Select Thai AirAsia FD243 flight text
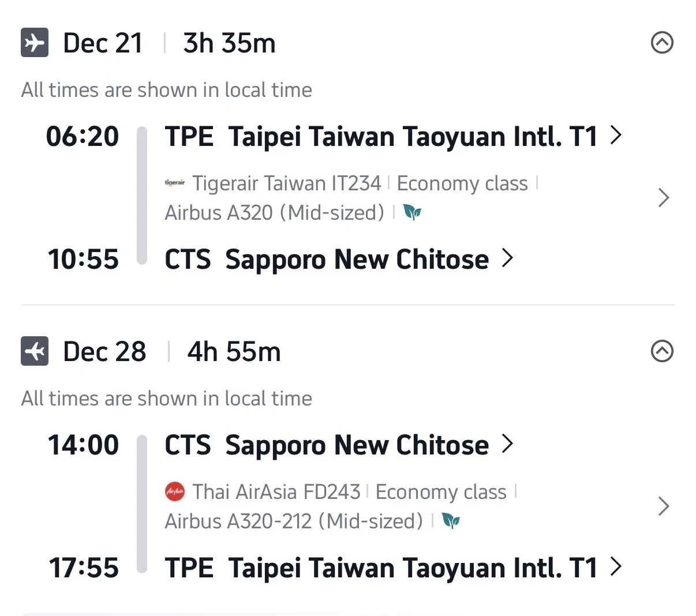This screenshot has width=696, height=616. pos(276,492)
